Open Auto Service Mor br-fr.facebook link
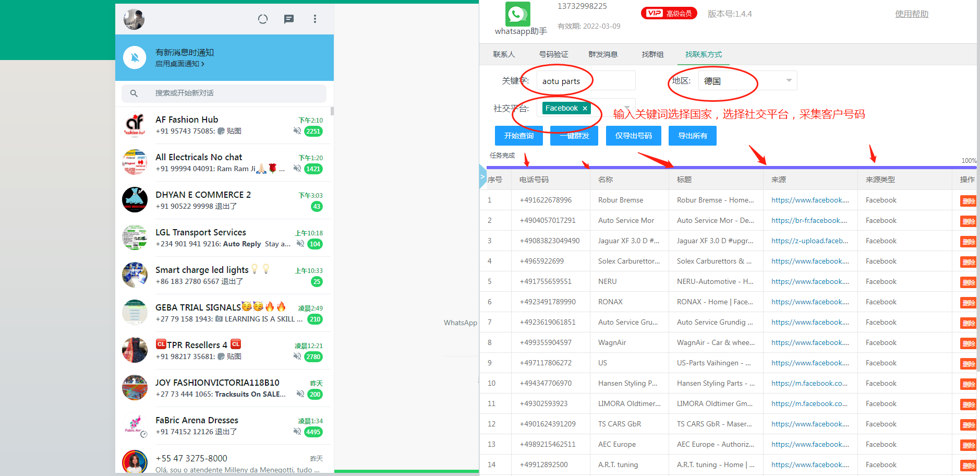 (x=809, y=220)
